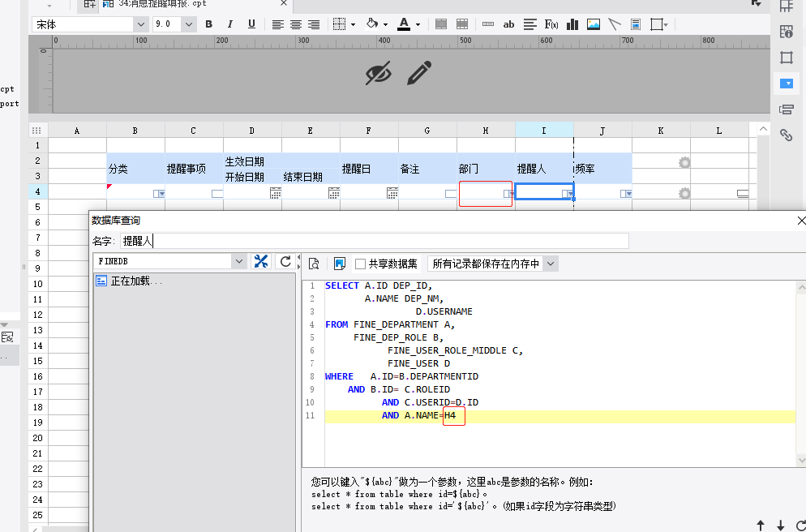The width and height of the screenshot is (806, 532).
Task: Open the dropdown widget in cell J4
Action: 625,194
